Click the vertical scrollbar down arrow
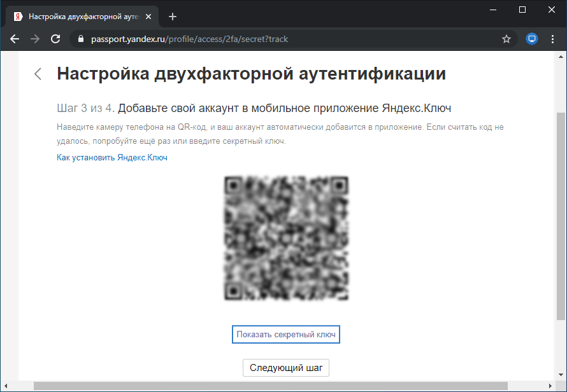 pos(561,375)
